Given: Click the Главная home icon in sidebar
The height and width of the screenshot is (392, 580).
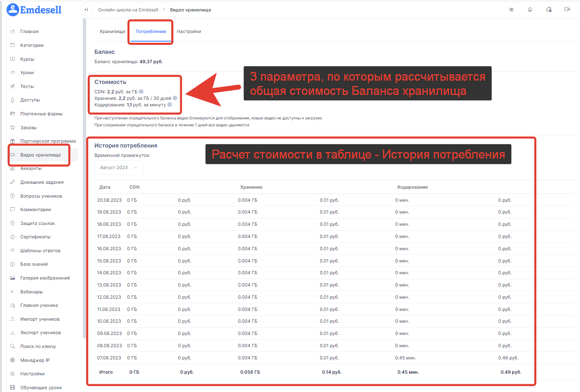Looking at the screenshot, I should pyautogui.click(x=12, y=31).
